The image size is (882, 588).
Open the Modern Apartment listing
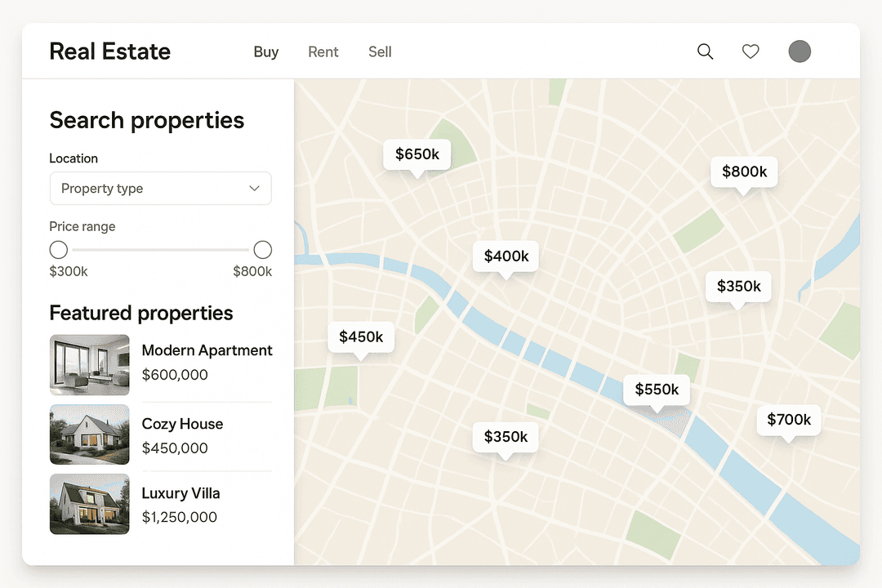click(207, 350)
